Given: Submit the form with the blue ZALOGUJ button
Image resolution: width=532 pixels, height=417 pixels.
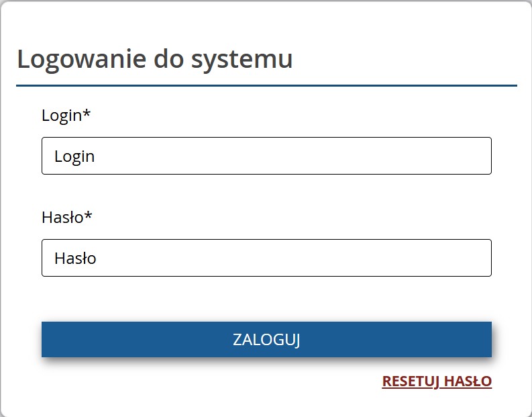Looking at the screenshot, I should coord(266,339).
